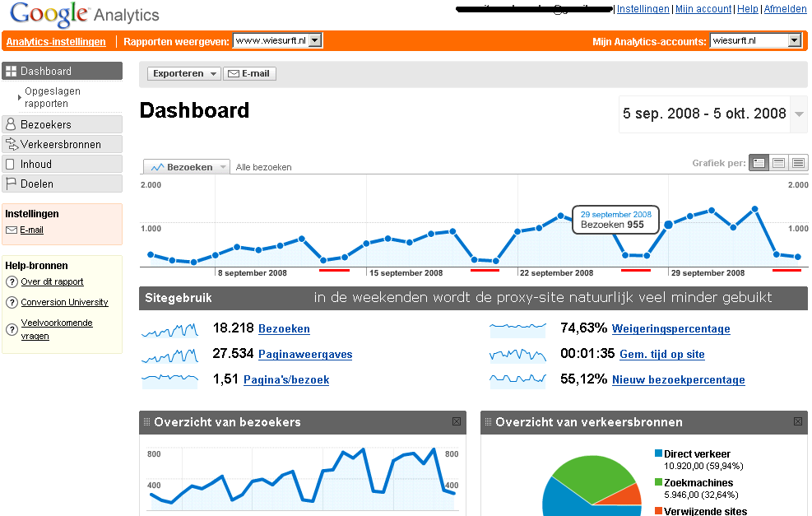Click the "00:01:35" time value
Image resolution: width=812 pixels, height=516 pixels.
(x=587, y=353)
